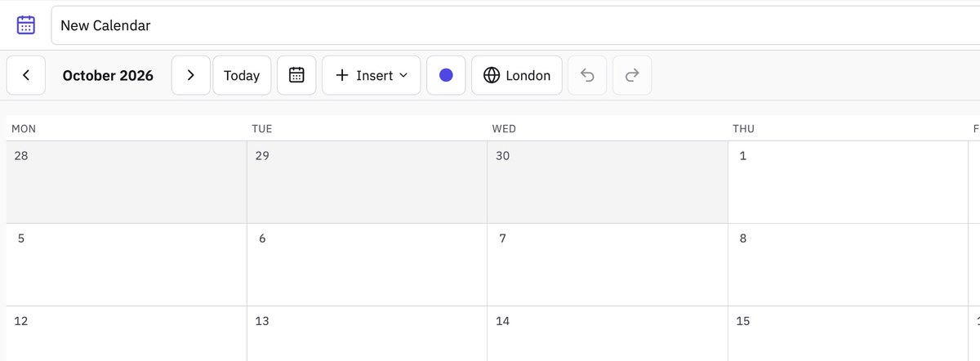Image resolution: width=980 pixels, height=361 pixels.
Task: Select the day cell for 14
Action: 608,334
